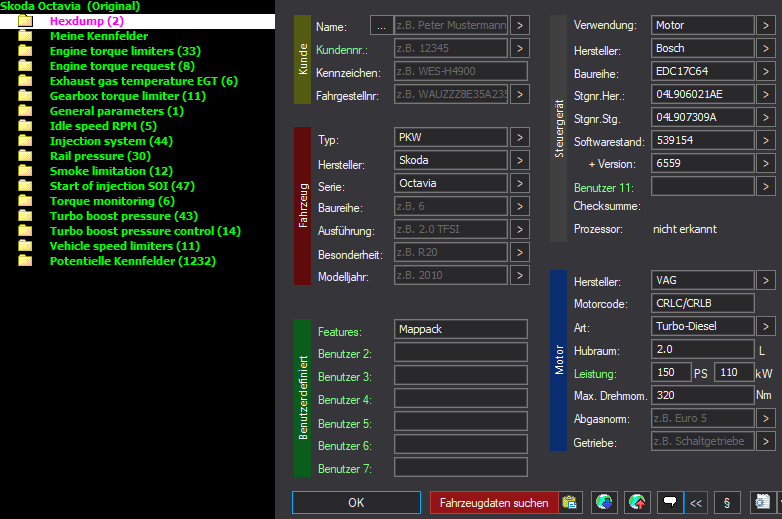The width and height of the screenshot is (782, 519).
Task: Click the globe icon with red upload arrow
Action: [637, 503]
